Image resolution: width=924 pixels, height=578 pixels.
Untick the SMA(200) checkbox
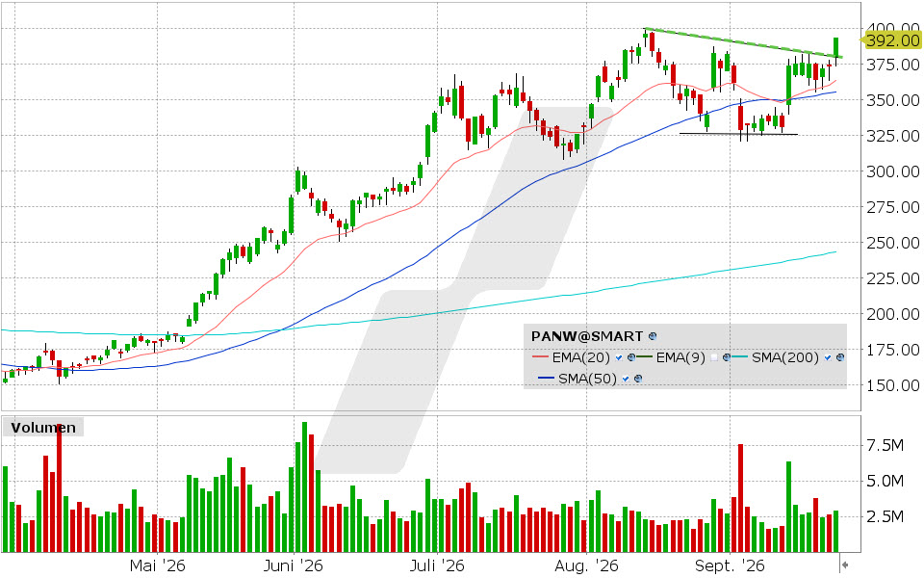point(828,357)
